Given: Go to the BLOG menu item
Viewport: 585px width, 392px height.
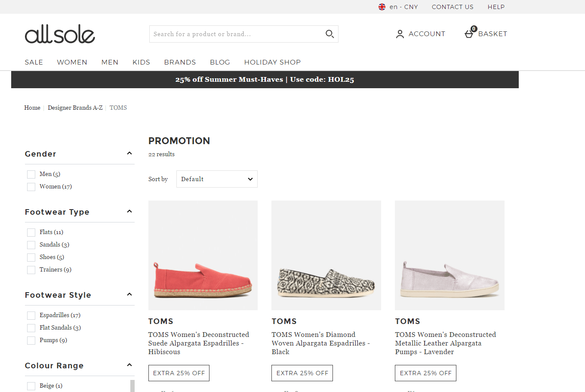Looking at the screenshot, I should [220, 62].
